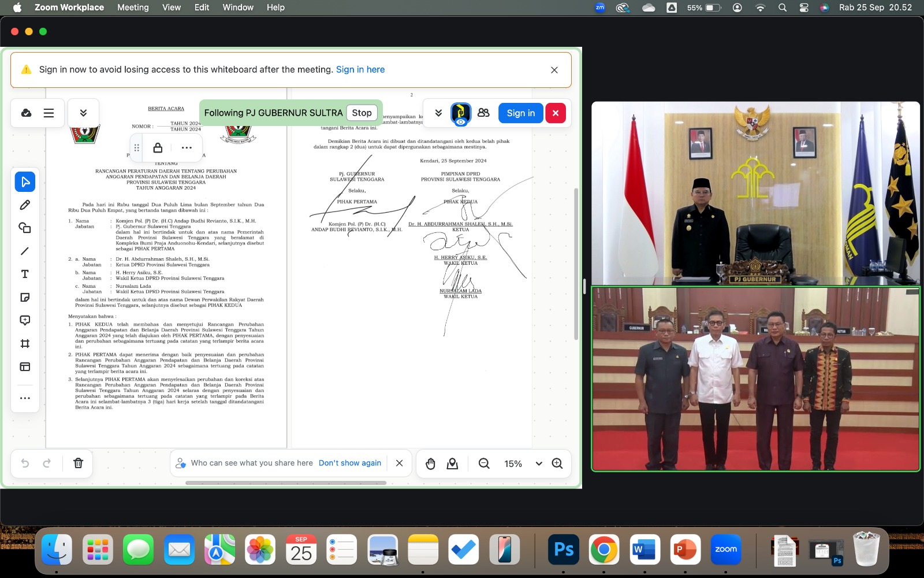Zoom out the whiteboard
This screenshot has width=924, height=578.
click(x=484, y=464)
